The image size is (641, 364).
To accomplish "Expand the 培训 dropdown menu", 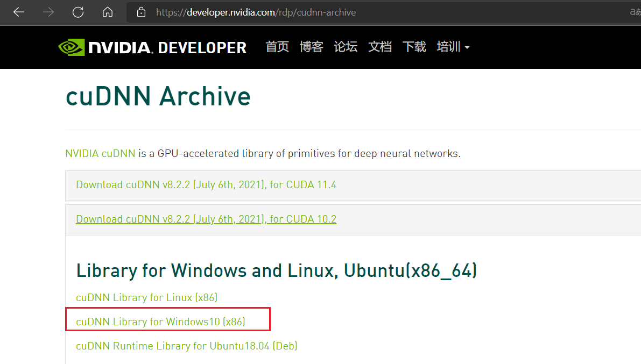I will click(453, 47).
